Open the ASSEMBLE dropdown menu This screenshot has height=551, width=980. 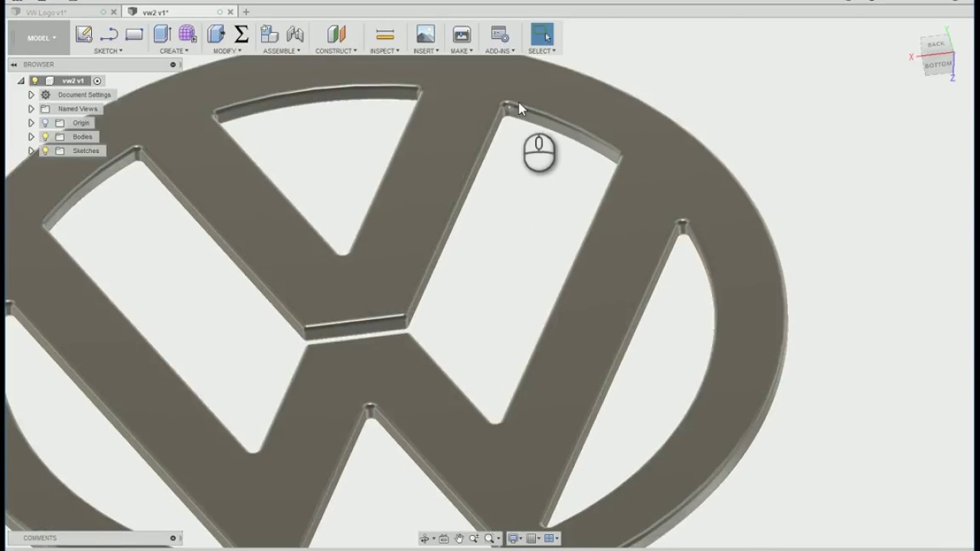pyautogui.click(x=282, y=51)
